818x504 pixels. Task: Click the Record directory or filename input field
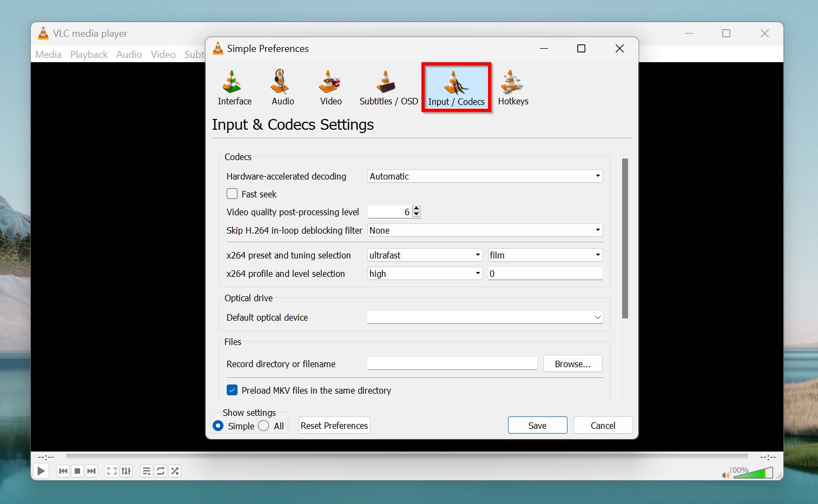[451, 363]
